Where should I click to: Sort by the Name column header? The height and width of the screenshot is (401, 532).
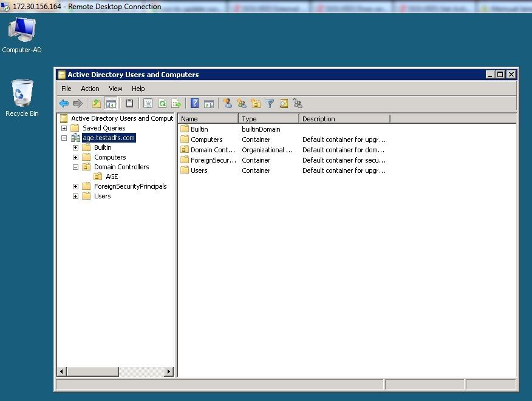[x=208, y=119]
